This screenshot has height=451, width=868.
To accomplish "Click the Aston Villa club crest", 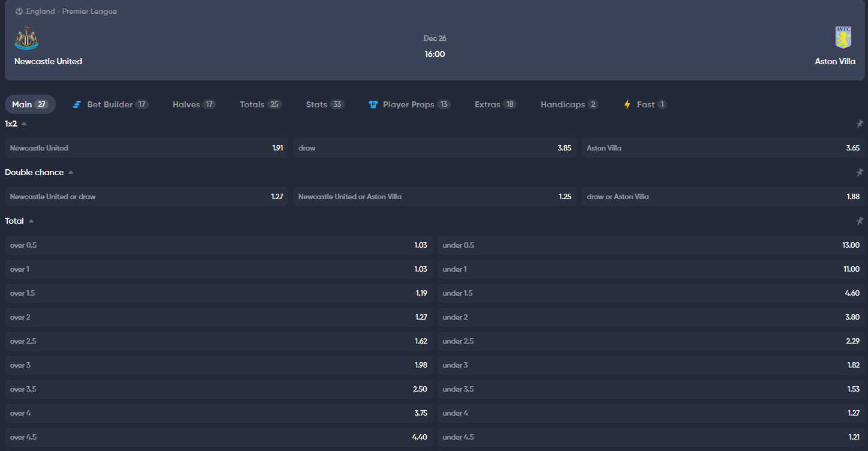I will point(843,38).
